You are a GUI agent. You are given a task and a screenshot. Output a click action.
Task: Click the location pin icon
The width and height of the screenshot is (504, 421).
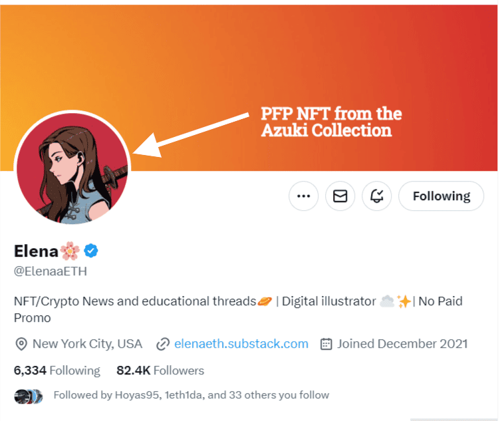pos(21,344)
